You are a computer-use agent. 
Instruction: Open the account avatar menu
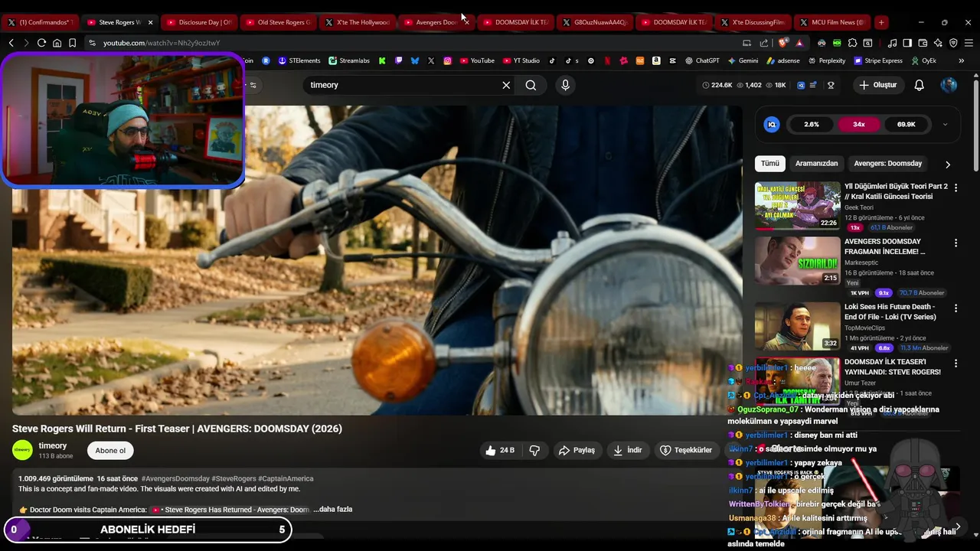tap(949, 85)
